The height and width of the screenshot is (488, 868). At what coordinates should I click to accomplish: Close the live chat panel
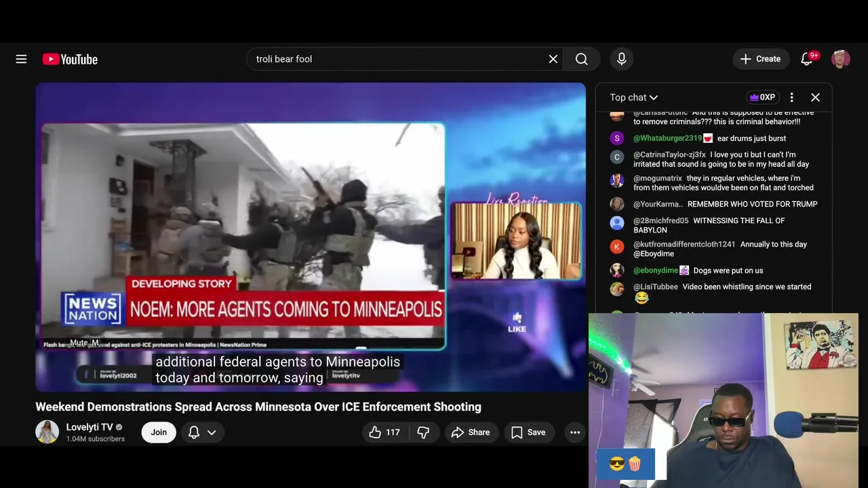[815, 98]
